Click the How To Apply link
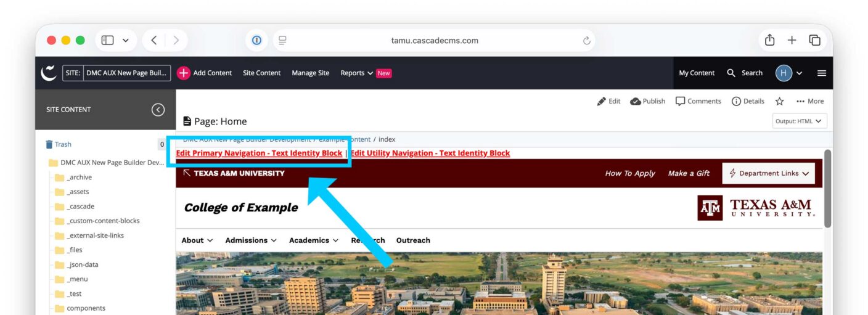Screen dimensions: 868x315 click(630, 173)
